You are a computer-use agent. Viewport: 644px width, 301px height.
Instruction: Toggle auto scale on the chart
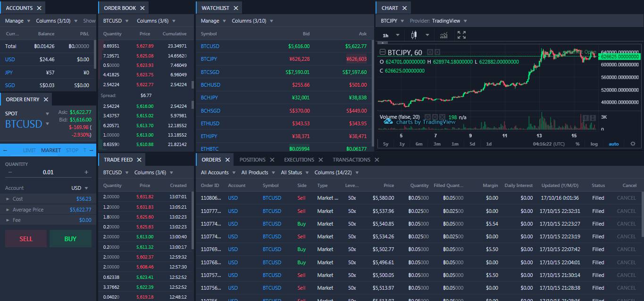pyautogui.click(x=613, y=144)
